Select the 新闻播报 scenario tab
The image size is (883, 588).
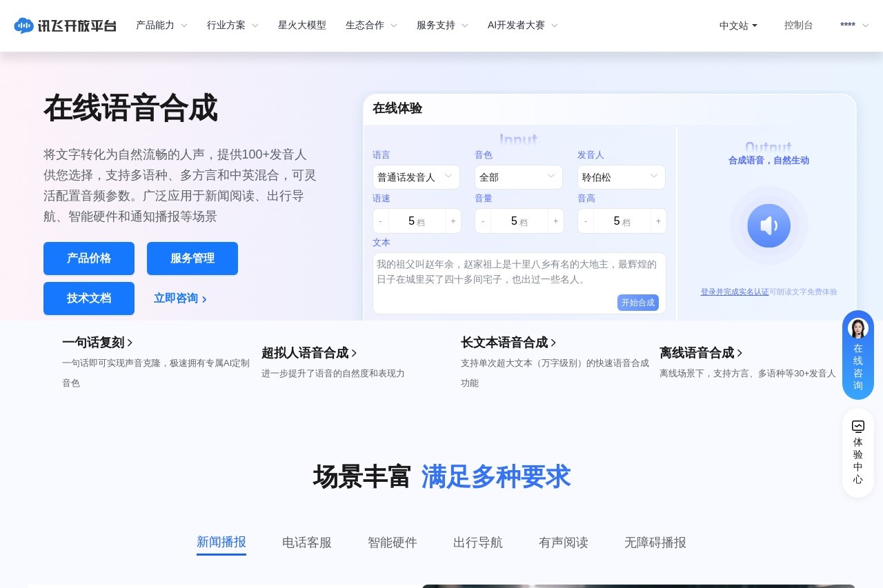pyautogui.click(x=221, y=543)
